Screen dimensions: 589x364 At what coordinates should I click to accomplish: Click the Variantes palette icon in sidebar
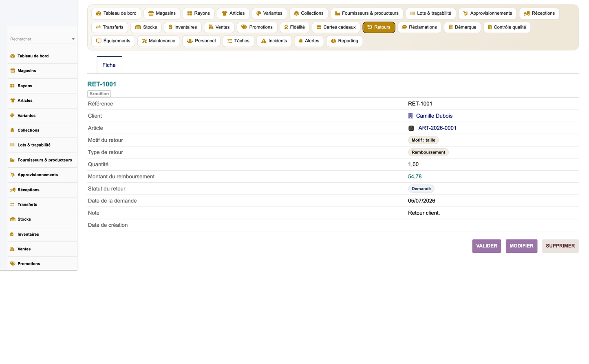coord(13,116)
